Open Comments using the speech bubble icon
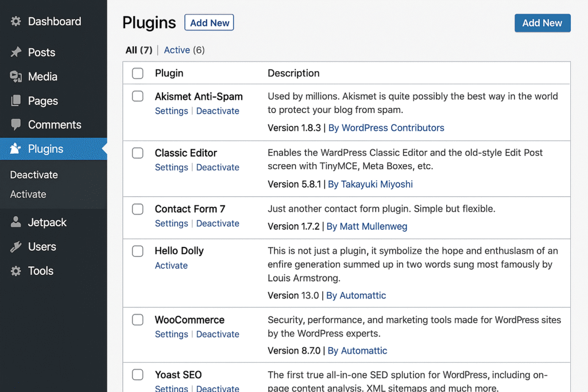Viewport: 588px width, 392px height. pos(16,125)
